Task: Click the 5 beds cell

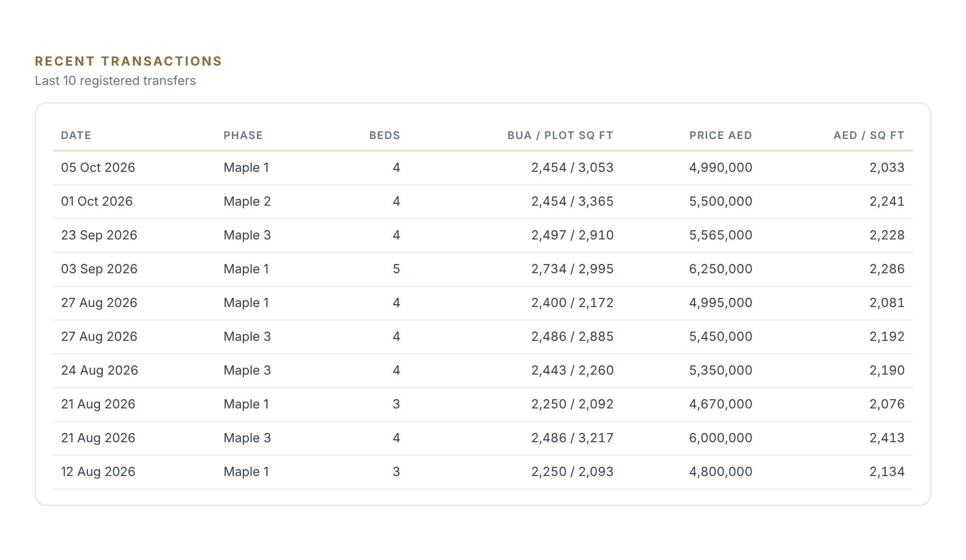Action: click(397, 269)
